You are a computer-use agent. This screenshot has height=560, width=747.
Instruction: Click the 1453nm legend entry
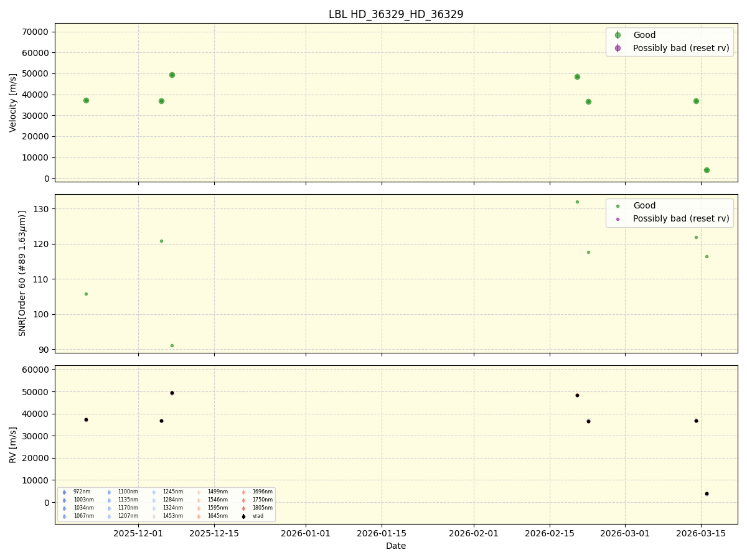(173, 516)
